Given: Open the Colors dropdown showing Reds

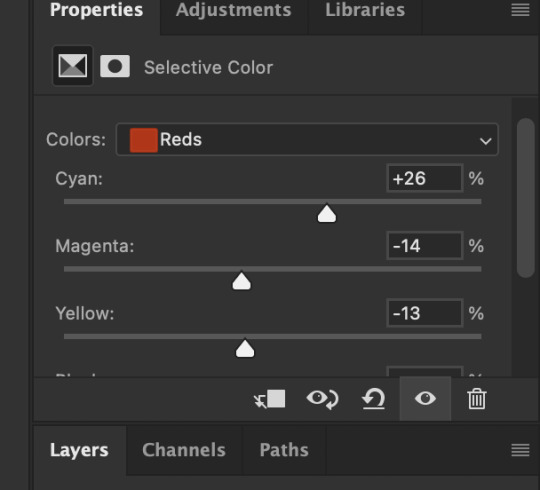Looking at the screenshot, I should 307,139.
